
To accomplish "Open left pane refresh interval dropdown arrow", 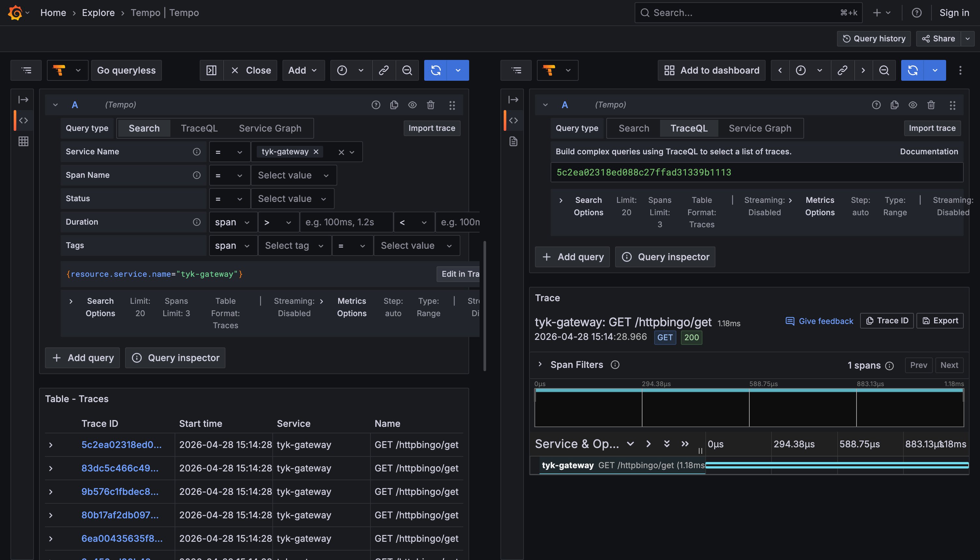I will [458, 70].
